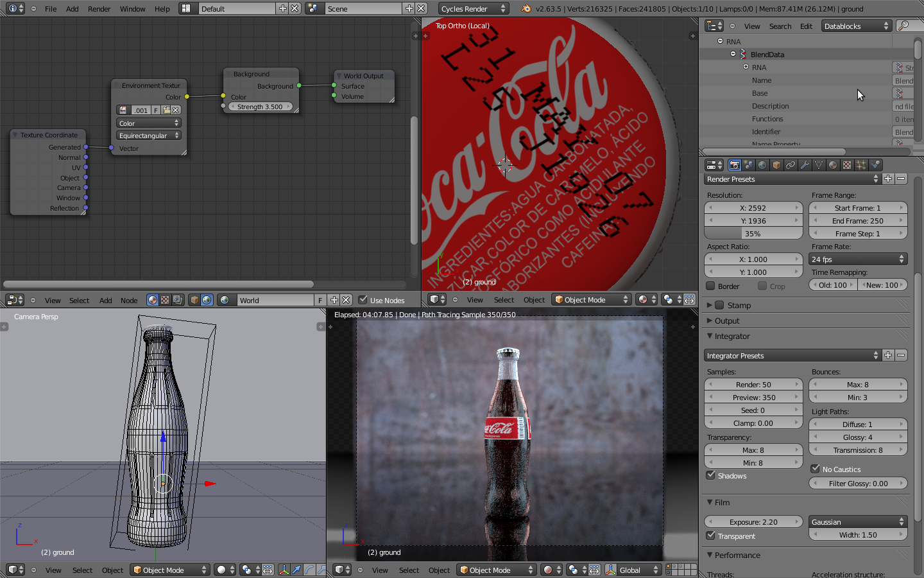
Task: Click the Gaussian filter type selector
Action: (x=858, y=521)
